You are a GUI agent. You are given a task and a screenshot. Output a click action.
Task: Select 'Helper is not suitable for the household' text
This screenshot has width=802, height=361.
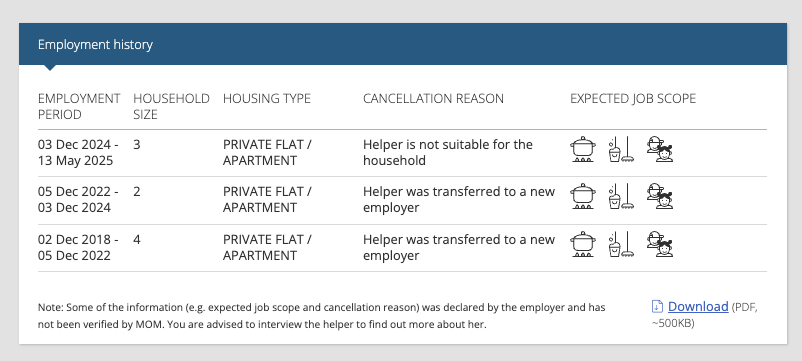coord(448,152)
